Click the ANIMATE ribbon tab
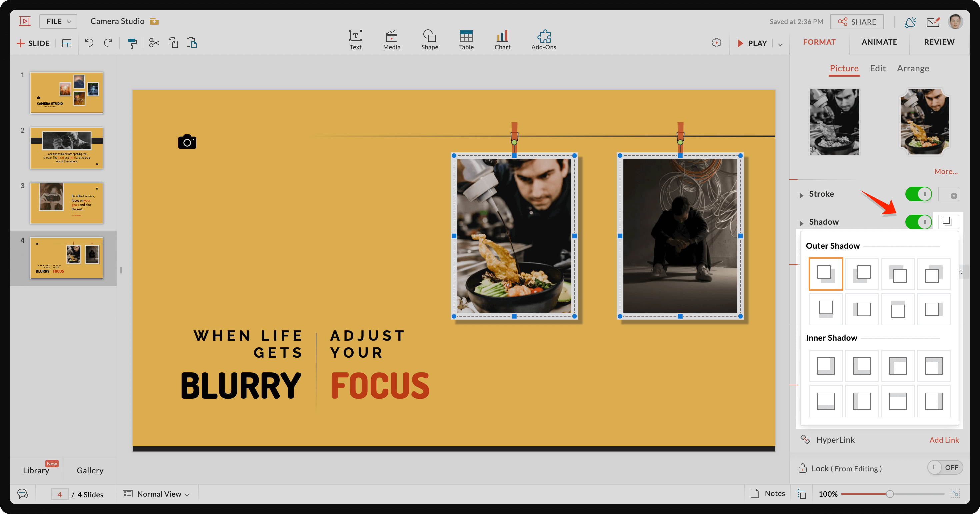This screenshot has width=980, height=514. 880,41
